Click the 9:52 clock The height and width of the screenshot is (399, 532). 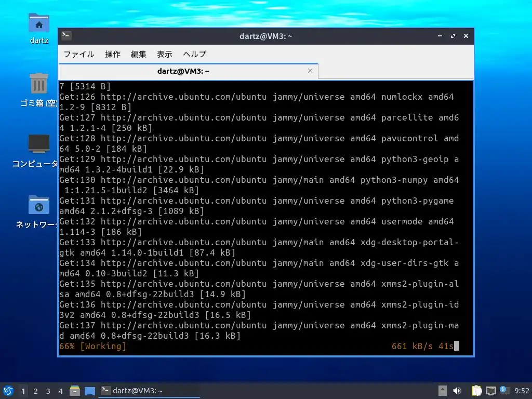tap(522, 391)
